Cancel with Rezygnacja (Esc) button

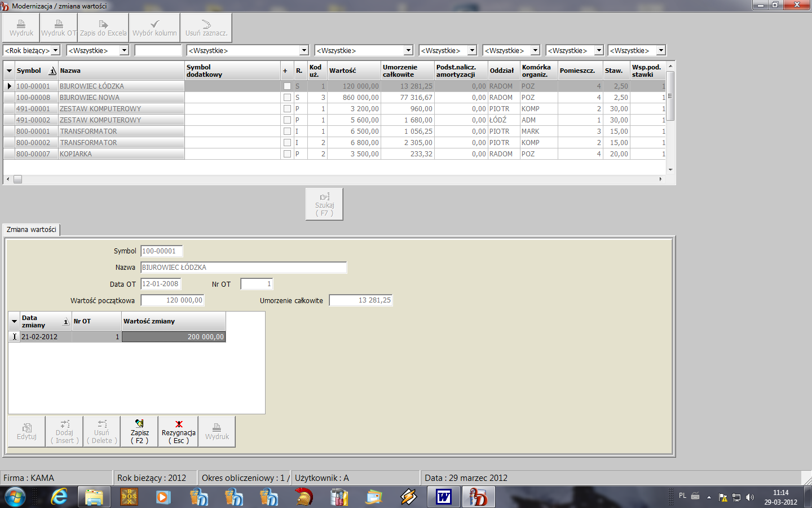pos(179,432)
